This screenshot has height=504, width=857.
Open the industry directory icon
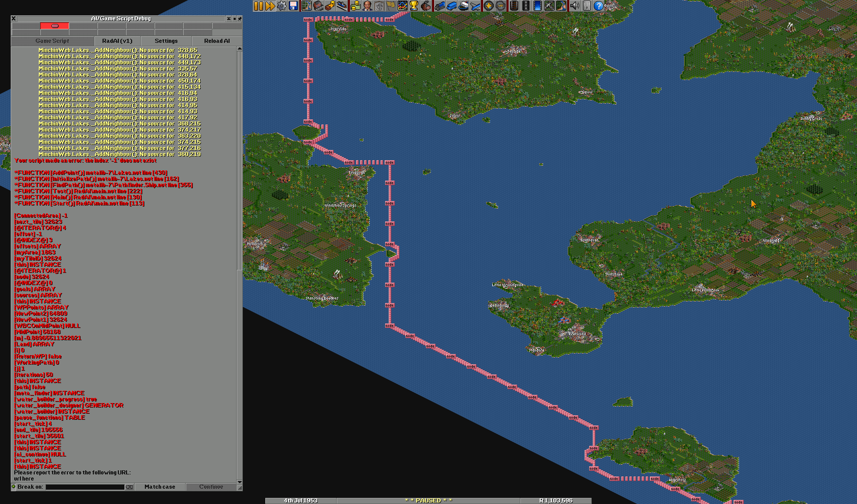(426, 6)
